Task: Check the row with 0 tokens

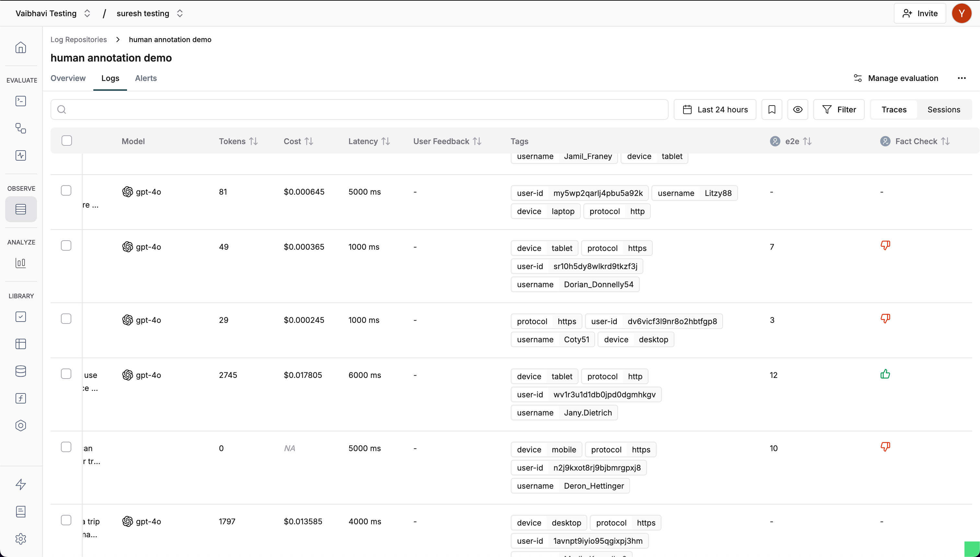Action: (x=66, y=447)
